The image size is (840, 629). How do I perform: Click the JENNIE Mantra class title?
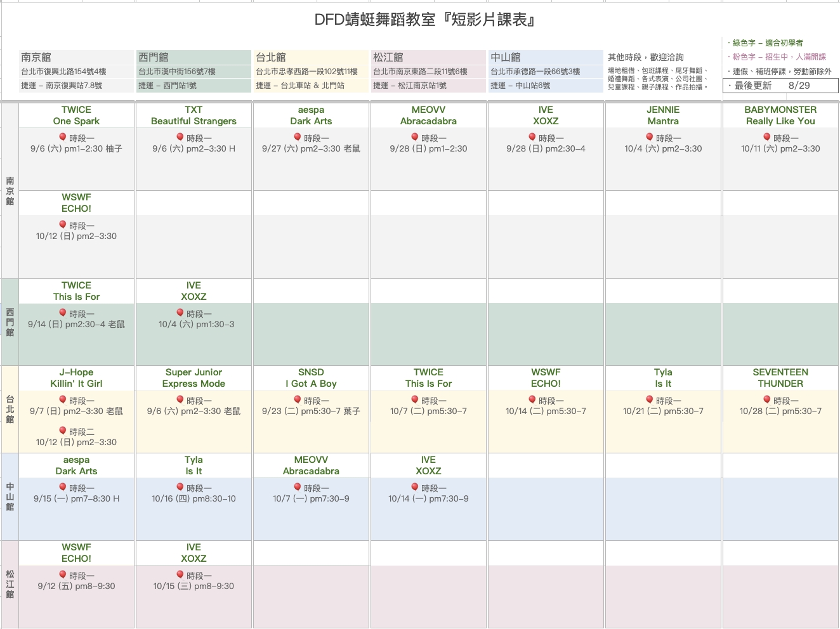663,115
